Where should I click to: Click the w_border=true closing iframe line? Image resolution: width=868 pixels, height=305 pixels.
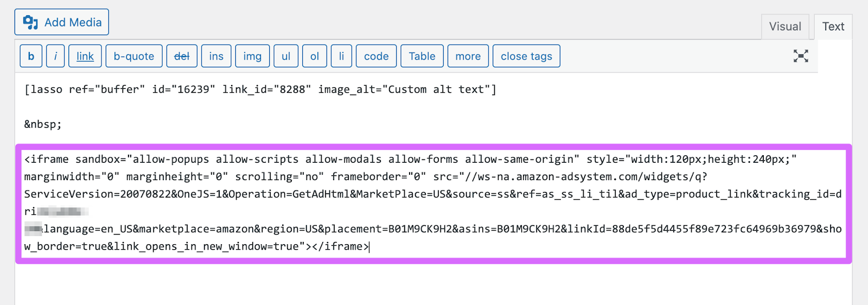click(196, 246)
